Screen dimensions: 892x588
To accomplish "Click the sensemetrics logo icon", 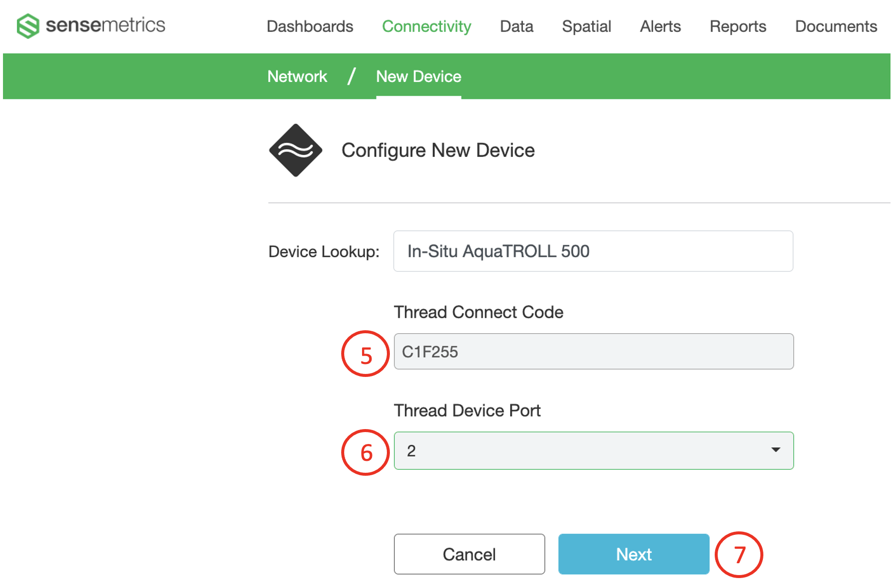I will point(28,26).
